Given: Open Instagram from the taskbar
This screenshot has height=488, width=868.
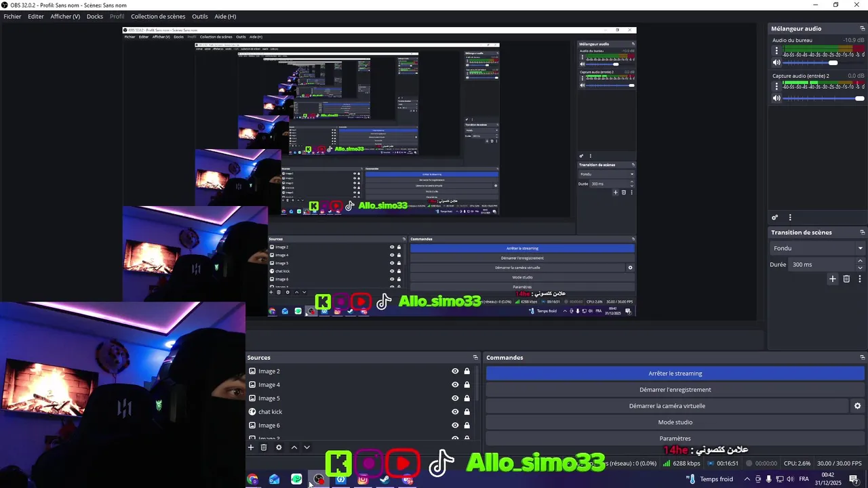Looking at the screenshot, I should (x=363, y=479).
